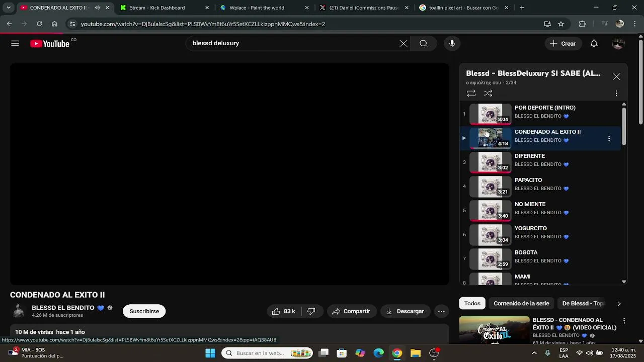Open Microsoft Edge from the taskbar
This screenshot has width=644, height=362.
(378, 353)
